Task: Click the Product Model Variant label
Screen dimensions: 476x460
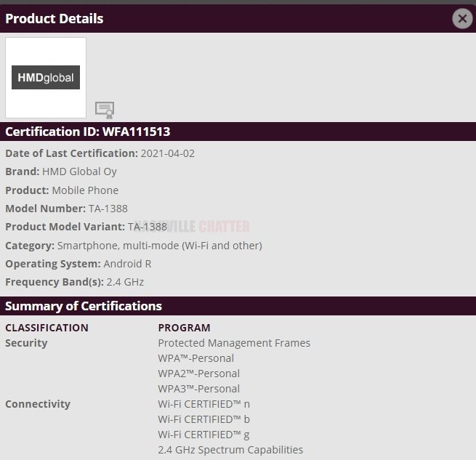Action: (65, 227)
